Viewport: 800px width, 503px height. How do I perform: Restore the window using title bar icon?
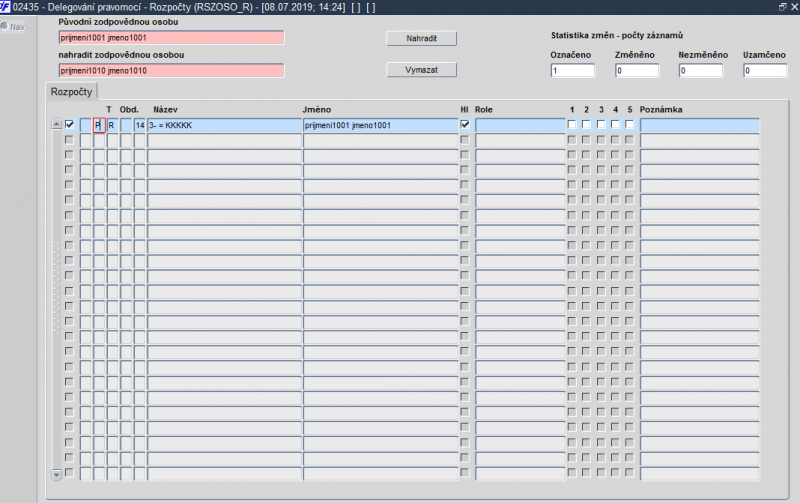tap(783, 7)
